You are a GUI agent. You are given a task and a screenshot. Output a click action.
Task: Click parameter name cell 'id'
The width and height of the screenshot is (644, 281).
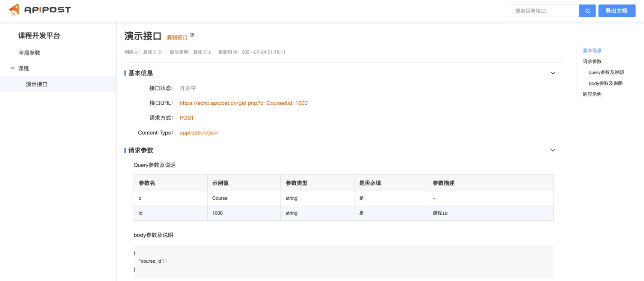pos(171,213)
